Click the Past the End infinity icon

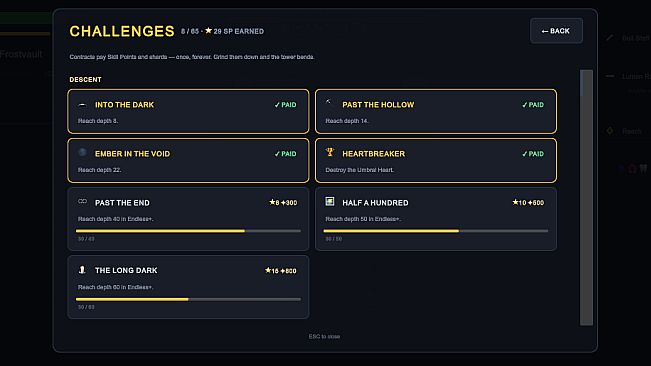pos(82,201)
